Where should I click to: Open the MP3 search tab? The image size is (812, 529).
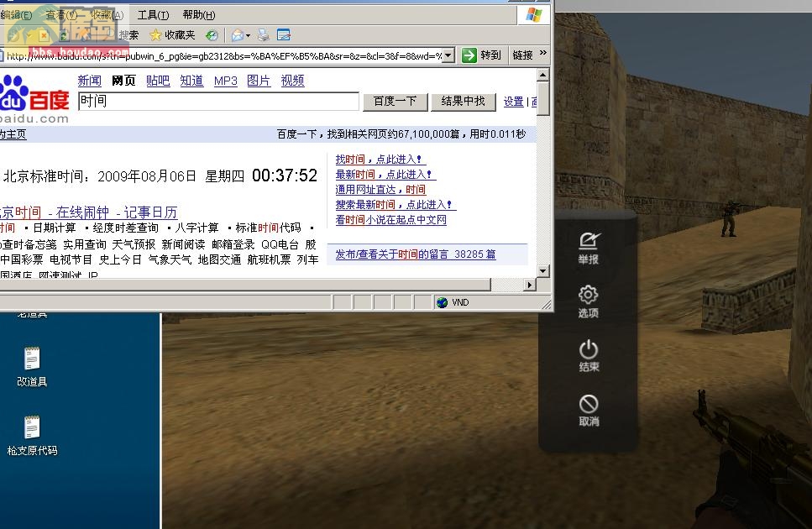click(x=225, y=81)
